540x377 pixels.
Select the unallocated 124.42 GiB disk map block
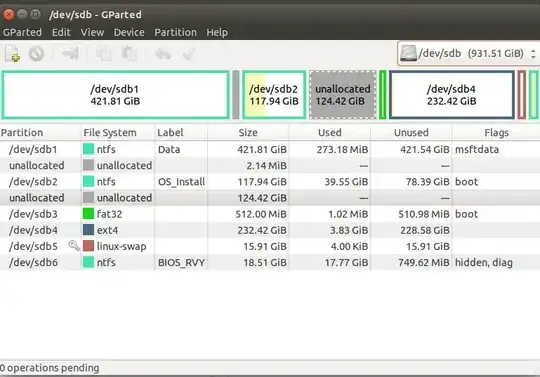tap(343, 95)
